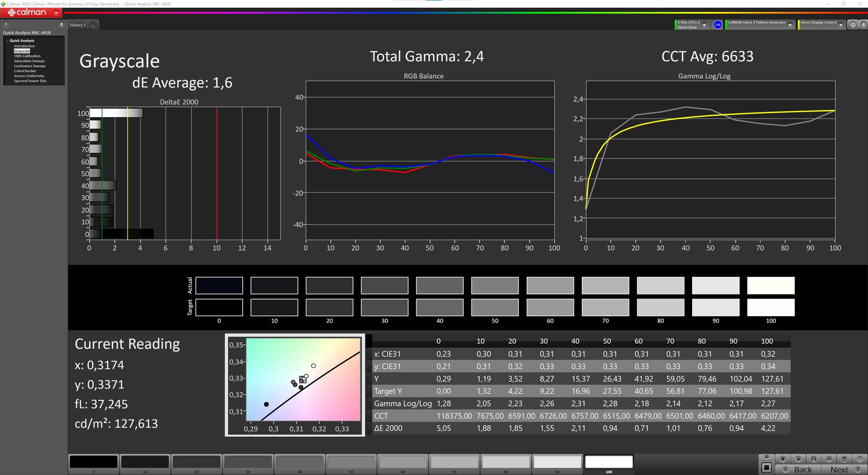
Task: Open the Calman logo main menu
Action: tap(31, 13)
